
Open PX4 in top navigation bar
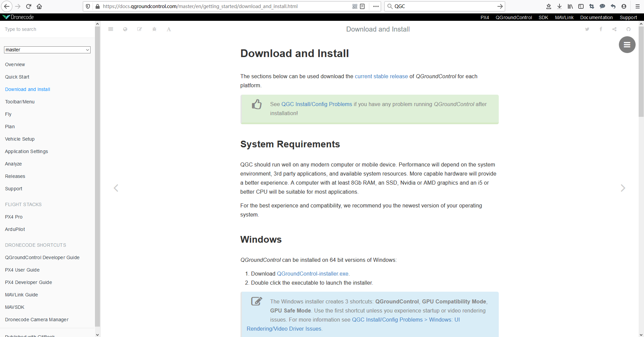[x=485, y=17]
